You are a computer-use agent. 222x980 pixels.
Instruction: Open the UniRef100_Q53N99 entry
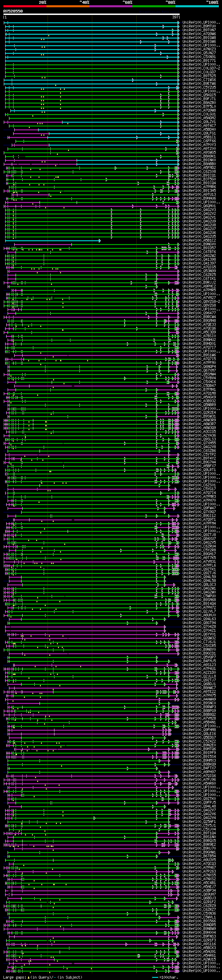point(199,271)
